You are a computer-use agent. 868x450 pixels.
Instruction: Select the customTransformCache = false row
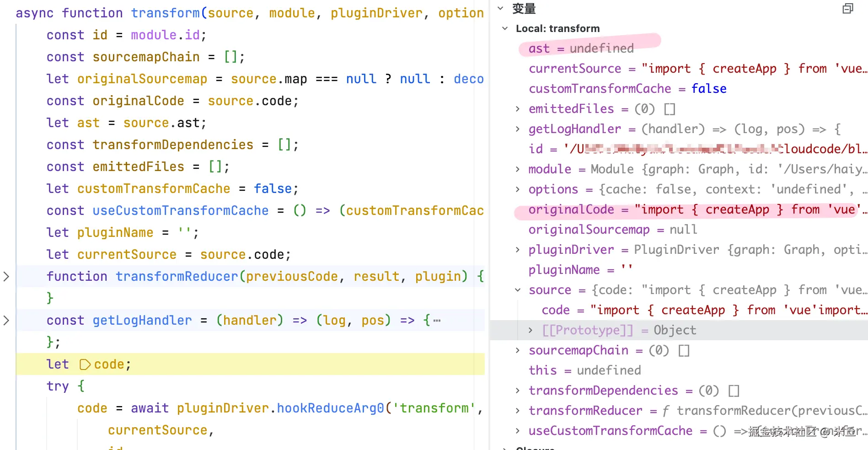point(679,89)
